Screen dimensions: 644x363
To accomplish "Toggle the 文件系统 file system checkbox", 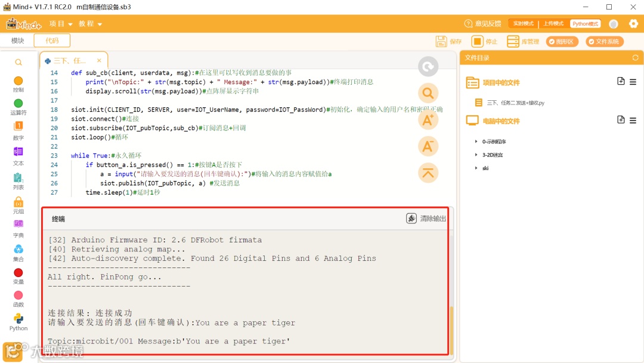I will click(x=604, y=42).
